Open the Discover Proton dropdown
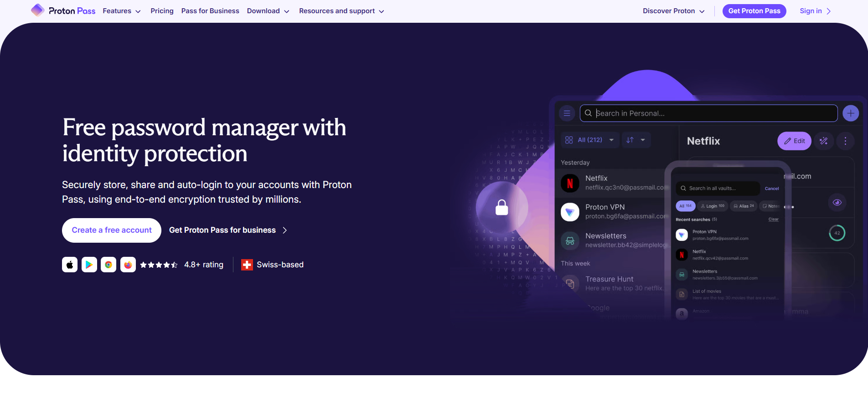Image resolution: width=868 pixels, height=413 pixels. (x=674, y=11)
